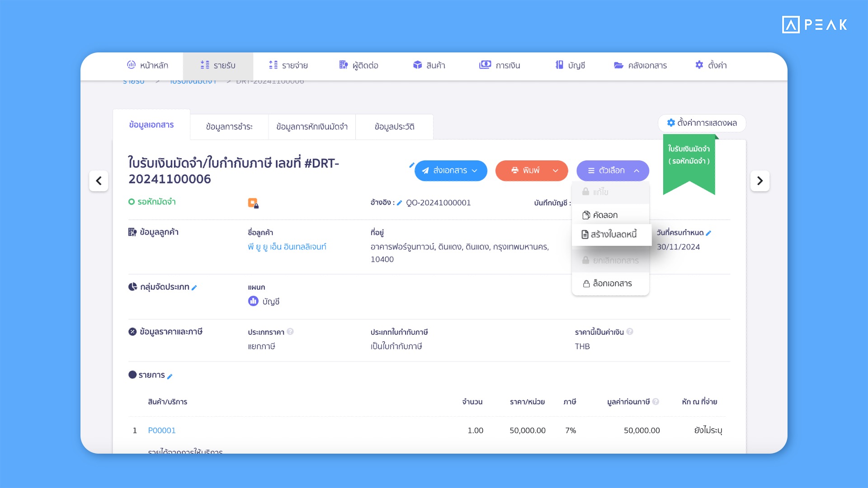This screenshot has width=868, height=488.
Task: Open customer พี ยู ยู เอ็น อินเทลลิเจนท์ link
Action: tap(287, 247)
